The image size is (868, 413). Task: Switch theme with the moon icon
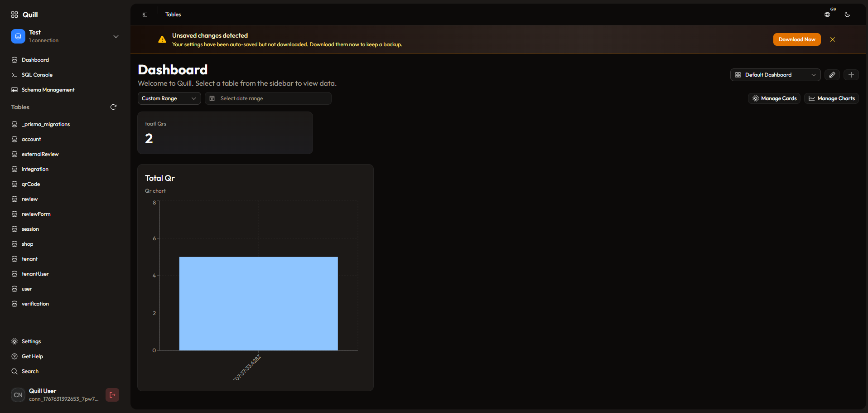point(847,15)
